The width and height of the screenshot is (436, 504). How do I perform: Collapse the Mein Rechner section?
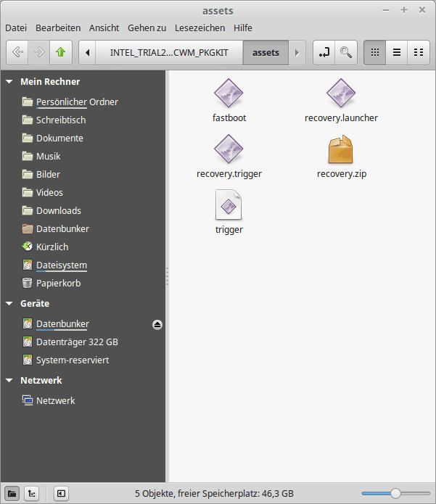coord(9,82)
